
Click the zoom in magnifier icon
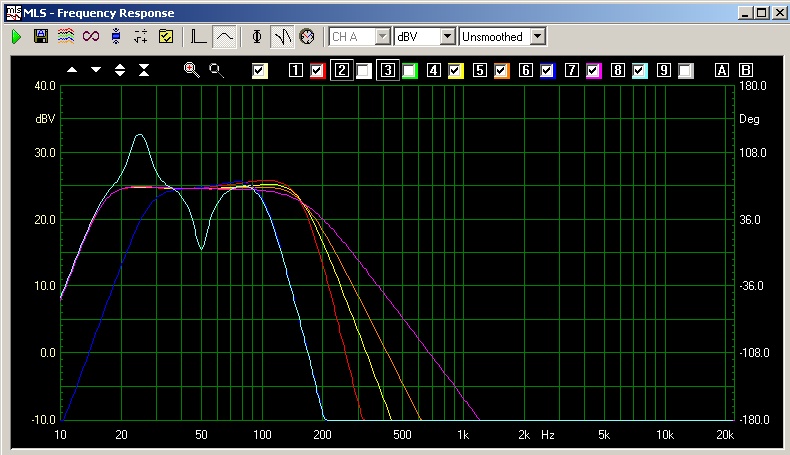tap(192, 70)
